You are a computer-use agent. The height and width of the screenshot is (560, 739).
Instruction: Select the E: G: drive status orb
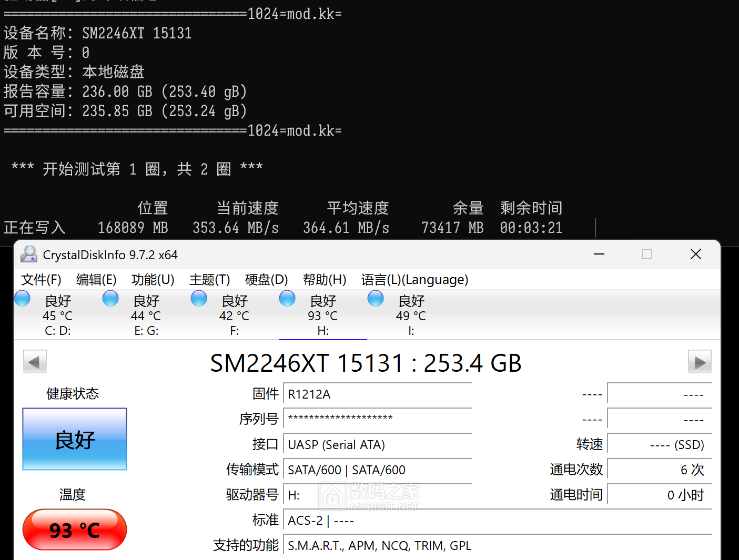(110, 299)
